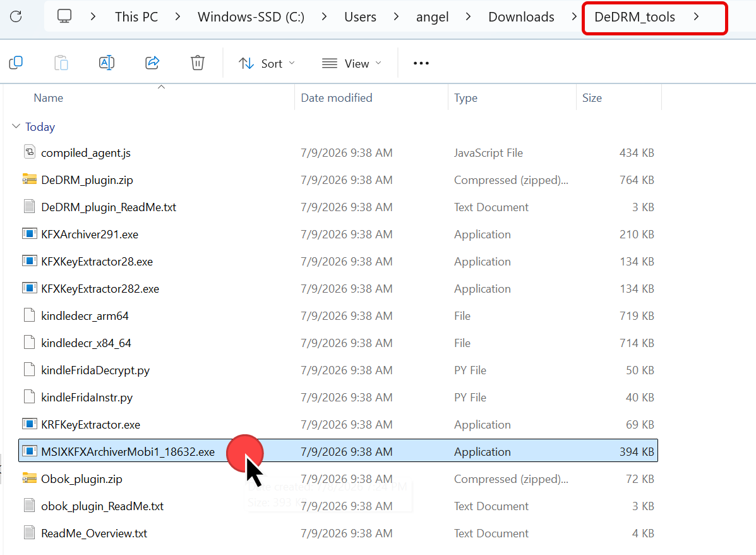
Task: Expand chevron after Users
Action: (x=397, y=16)
